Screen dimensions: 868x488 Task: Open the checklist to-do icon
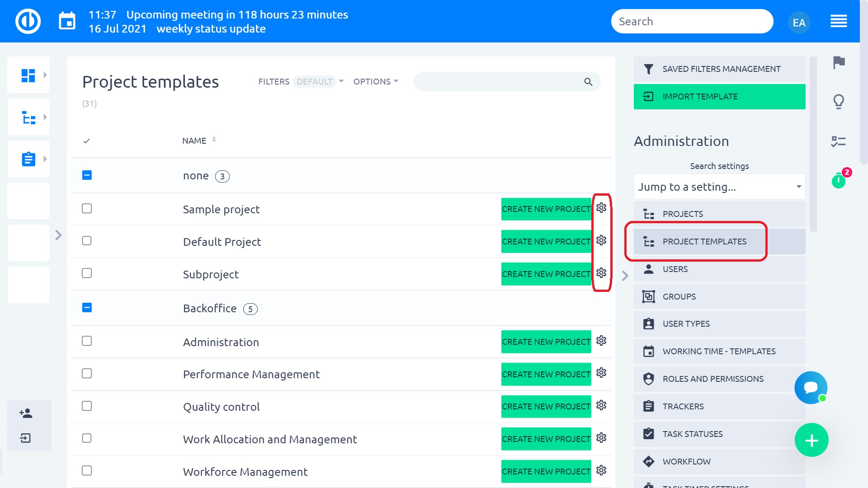pyautogui.click(x=839, y=141)
